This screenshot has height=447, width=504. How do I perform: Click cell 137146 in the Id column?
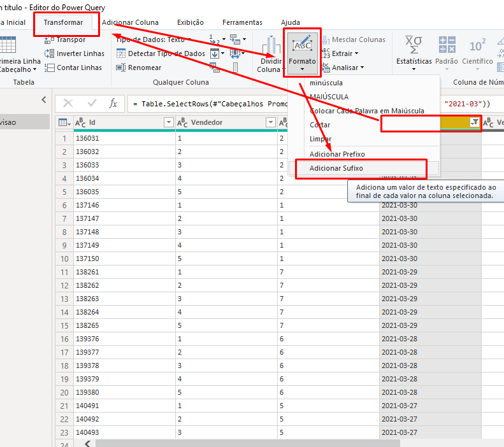coord(125,205)
